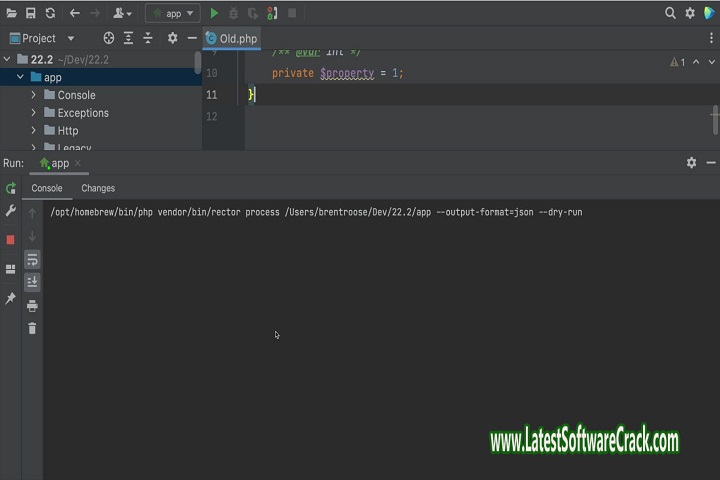Click the editor vertical scrollbar

[715, 120]
